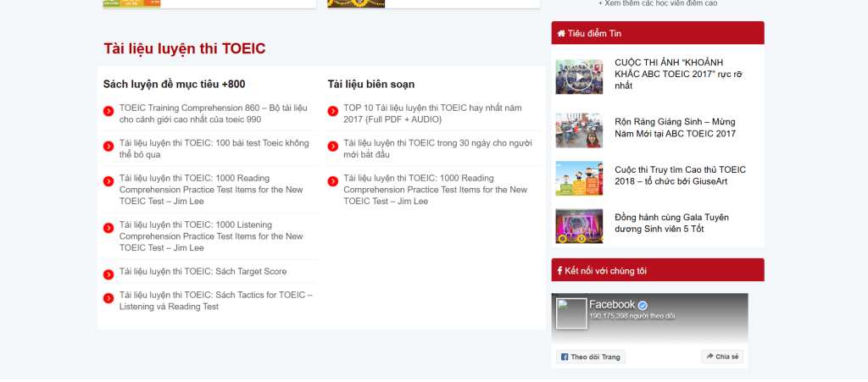The width and height of the screenshot is (868, 382).
Task: Click red arrow icon beside Sách Target Score
Action: click(108, 274)
